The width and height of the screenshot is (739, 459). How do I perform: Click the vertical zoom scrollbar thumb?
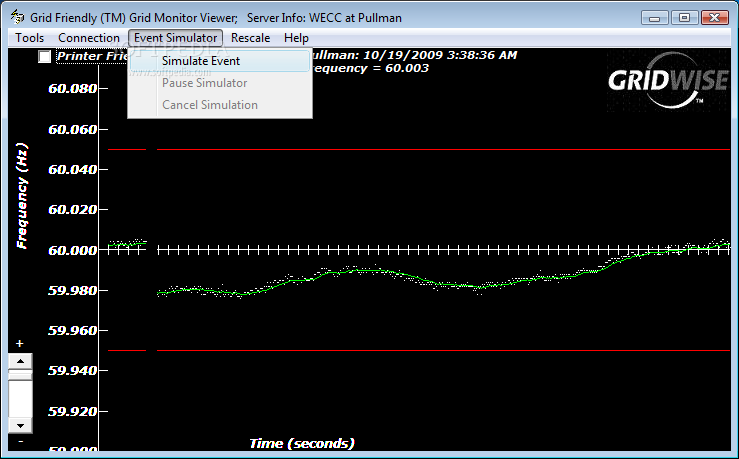20,375
